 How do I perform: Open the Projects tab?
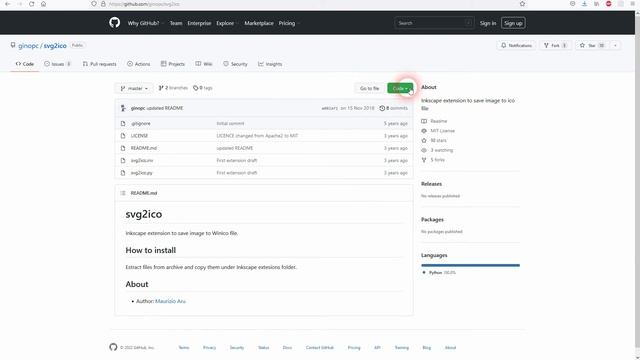coord(173,64)
